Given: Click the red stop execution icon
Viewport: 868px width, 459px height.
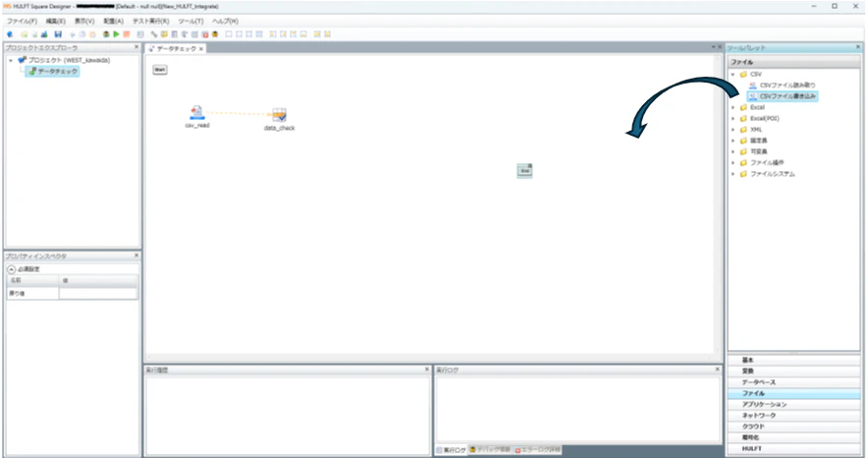Looking at the screenshot, I should [x=127, y=34].
